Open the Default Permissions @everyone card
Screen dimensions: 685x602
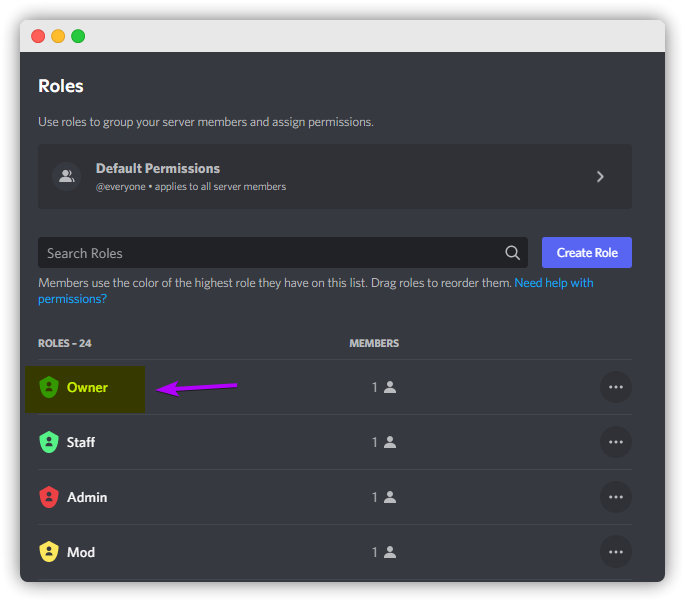(x=335, y=176)
